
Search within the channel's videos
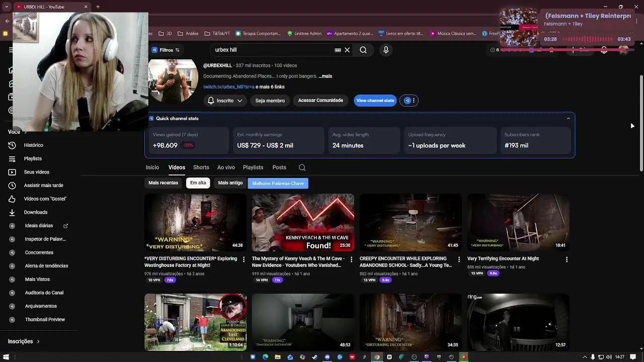(x=302, y=167)
